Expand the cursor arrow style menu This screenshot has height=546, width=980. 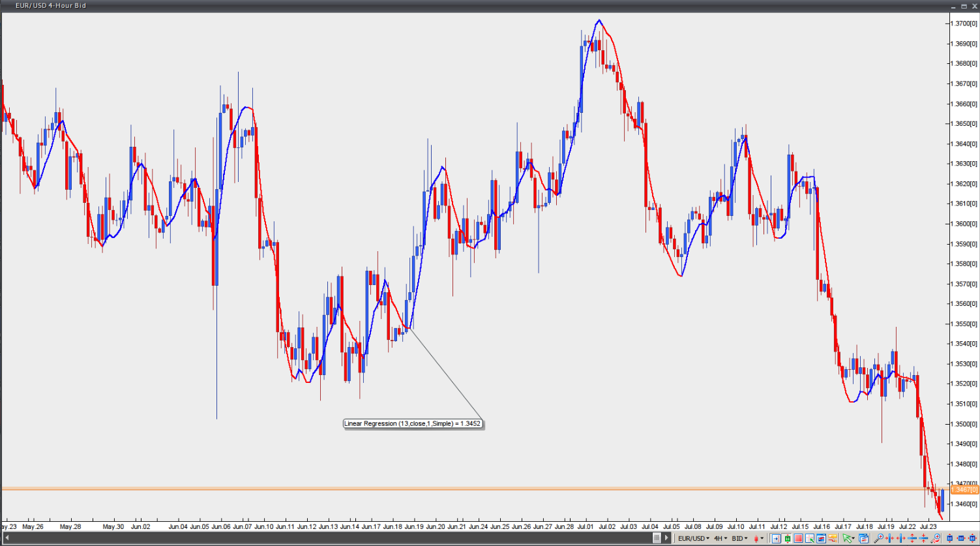click(x=854, y=539)
